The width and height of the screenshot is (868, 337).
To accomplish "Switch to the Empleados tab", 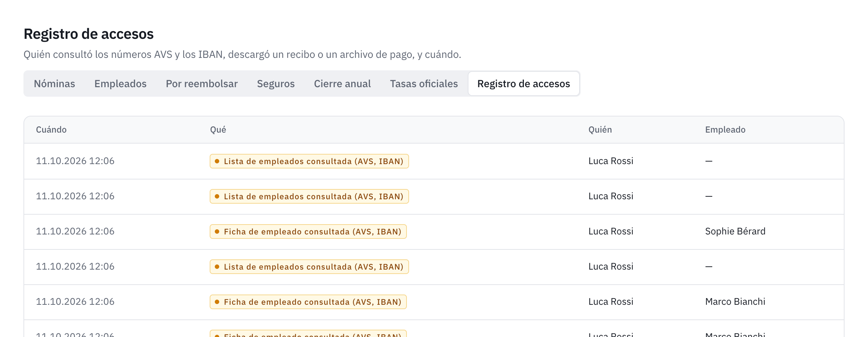I will (120, 84).
